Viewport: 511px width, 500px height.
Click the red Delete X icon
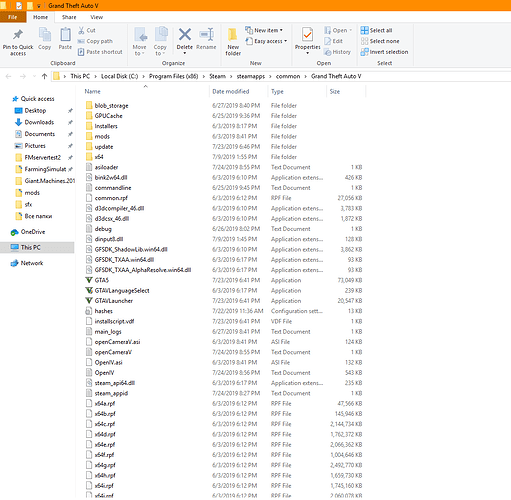185,34
